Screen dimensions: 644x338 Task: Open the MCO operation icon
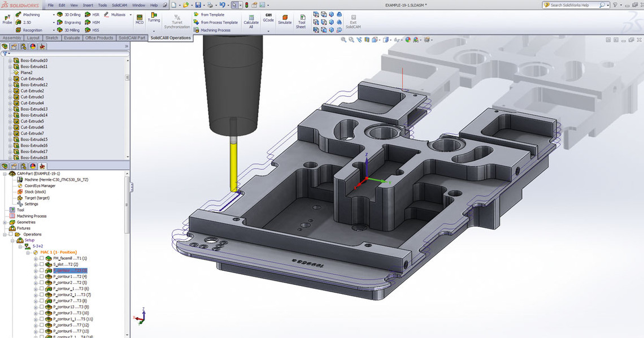click(x=140, y=19)
